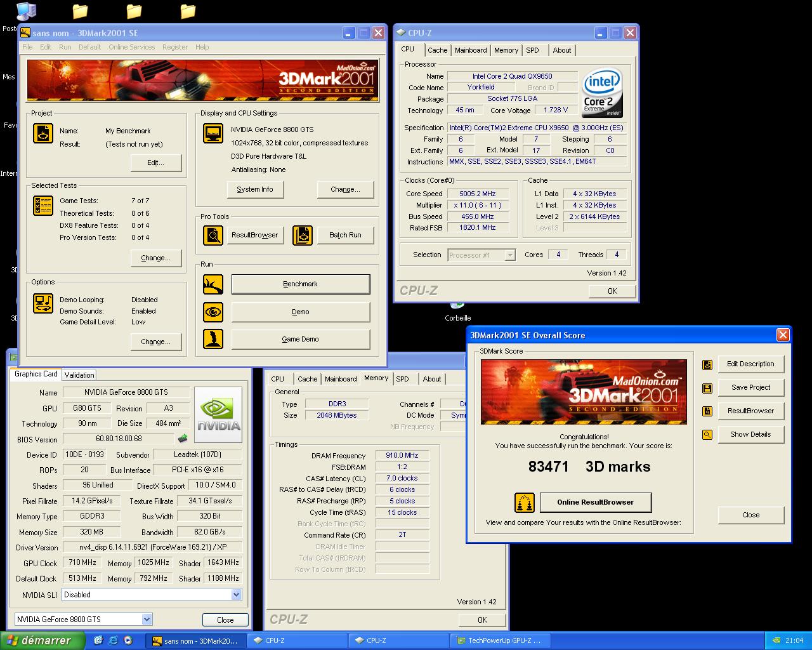Click the Save Project button
The image size is (812, 650).
[x=750, y=388]
